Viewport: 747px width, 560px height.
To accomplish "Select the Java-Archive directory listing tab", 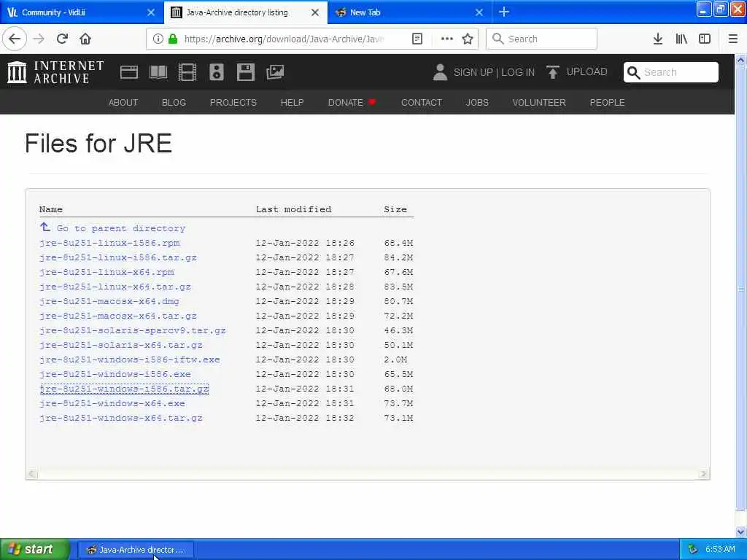I will (x=237, y=12).
